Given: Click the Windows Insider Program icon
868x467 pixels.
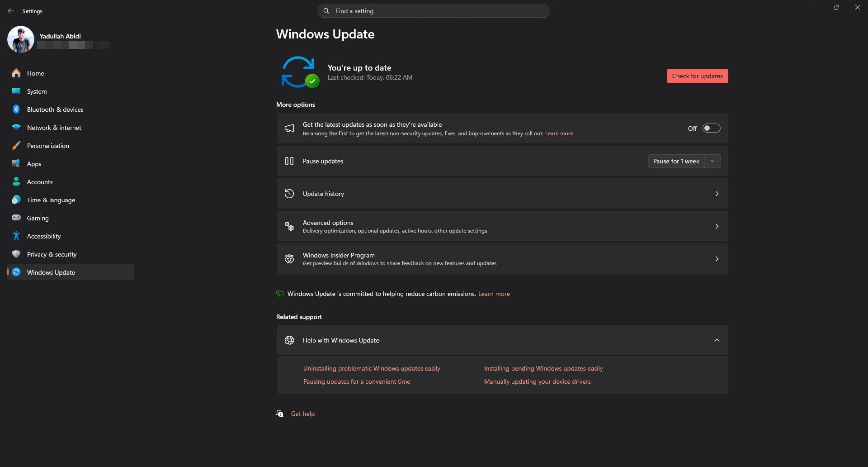Looking at the screenshot, I should tap(289, 258).
